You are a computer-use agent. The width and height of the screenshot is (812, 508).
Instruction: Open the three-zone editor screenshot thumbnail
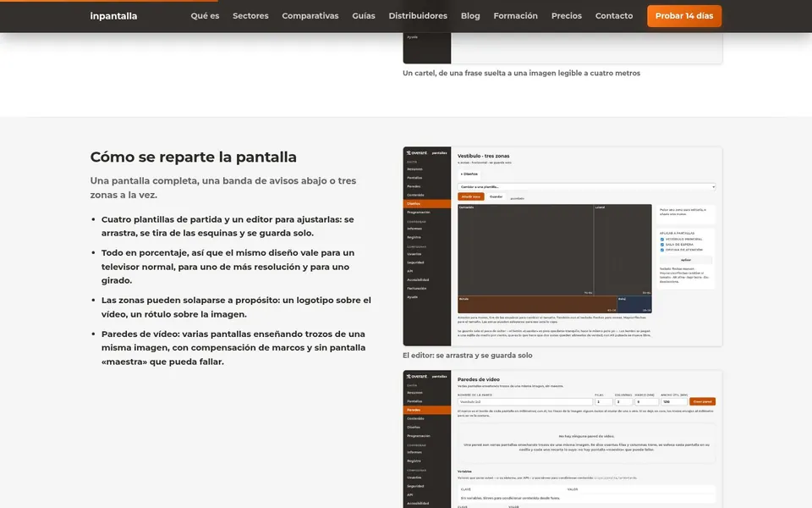click(562, 246)
